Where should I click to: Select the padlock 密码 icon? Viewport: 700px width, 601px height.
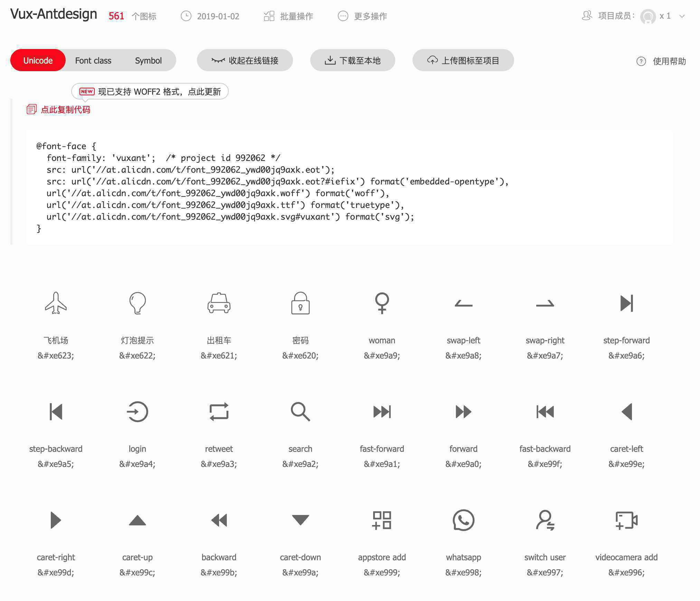300,303
